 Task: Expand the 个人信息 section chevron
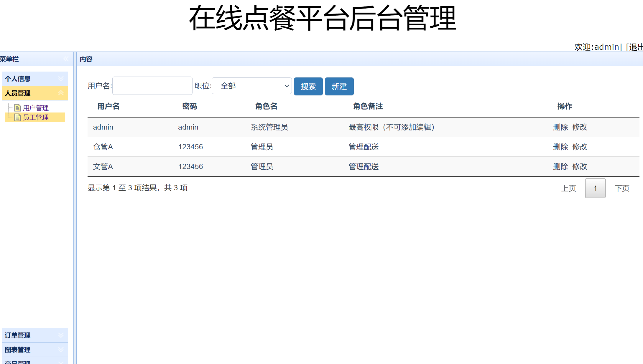click(61, 78)
